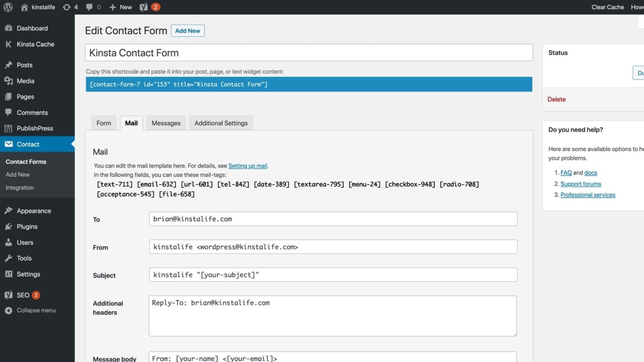
Task: Open the Contact Forms section
Action: [25, 162]
